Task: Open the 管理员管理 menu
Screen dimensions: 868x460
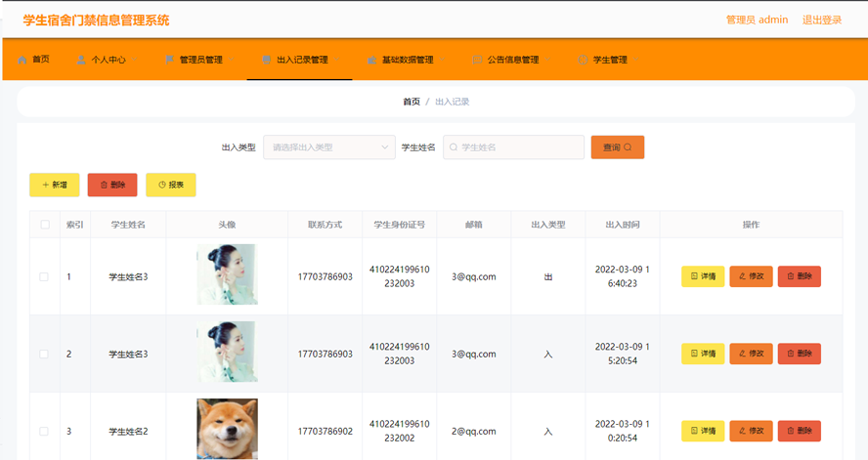Action: coord(200,60)
